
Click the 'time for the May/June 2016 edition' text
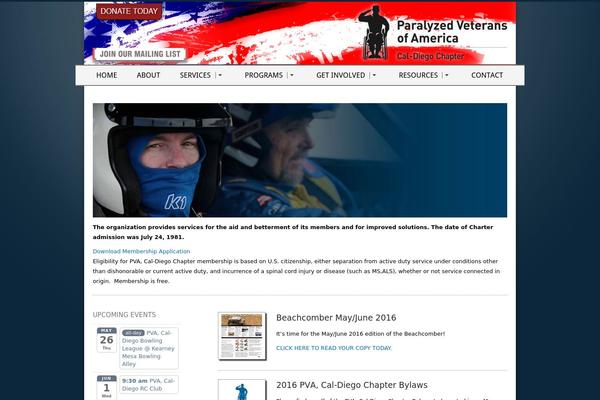360,334
